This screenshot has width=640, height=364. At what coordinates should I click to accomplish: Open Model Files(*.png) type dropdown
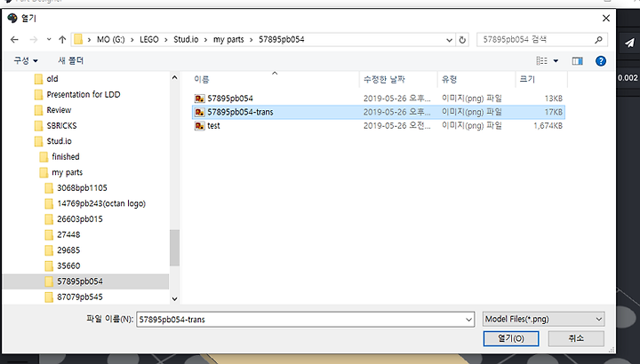(544, 319)
